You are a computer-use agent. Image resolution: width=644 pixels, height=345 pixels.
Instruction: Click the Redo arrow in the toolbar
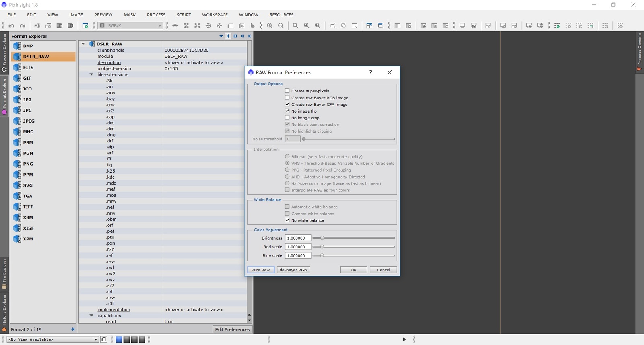[x=23, y=26]
